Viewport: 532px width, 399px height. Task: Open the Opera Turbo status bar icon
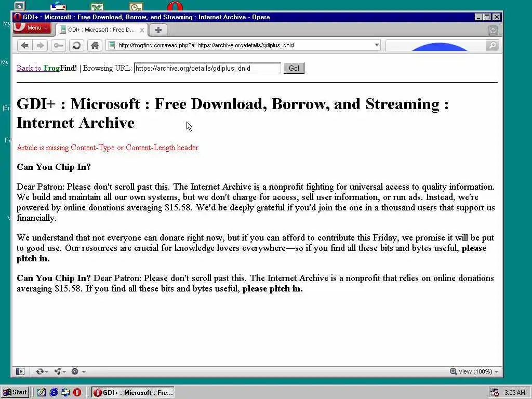point(75,371)
